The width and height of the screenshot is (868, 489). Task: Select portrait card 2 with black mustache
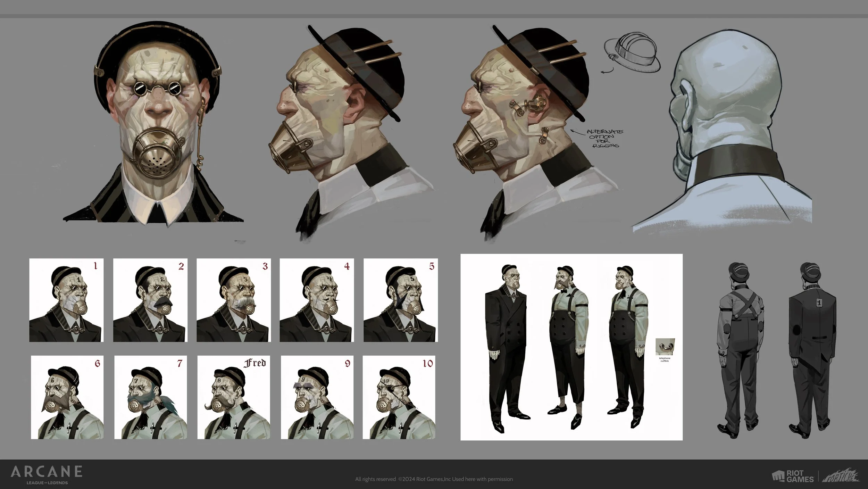pos(150,300)
